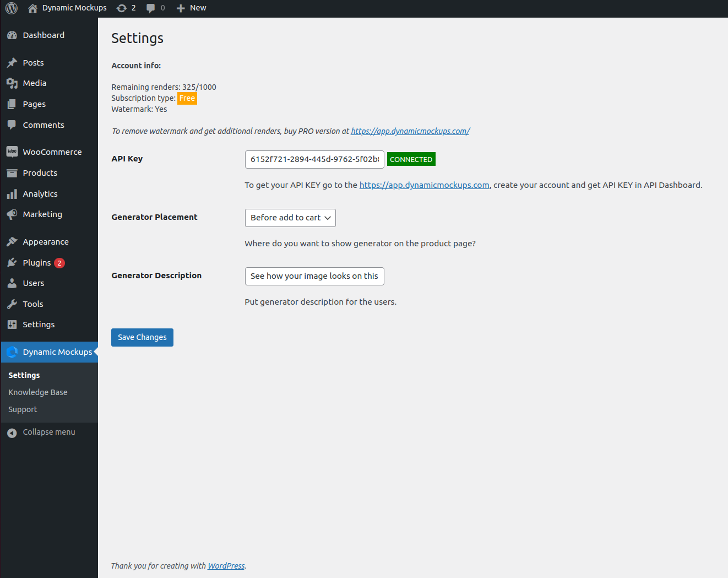
Task: Click Collapse menu text
Action: click(x=49, y=432)
